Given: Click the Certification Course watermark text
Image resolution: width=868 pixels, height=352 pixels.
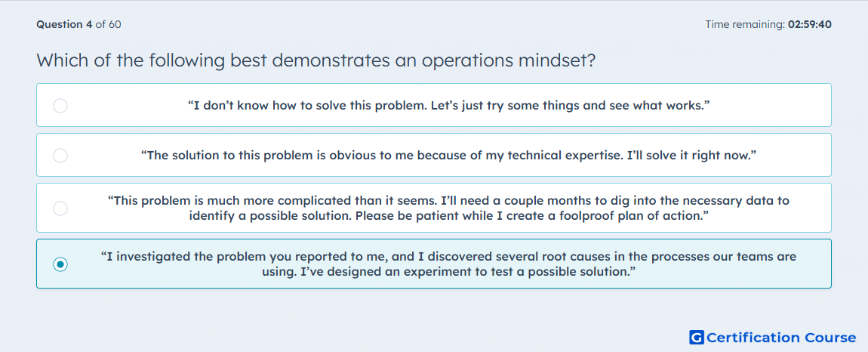Looking at the screenshot, I should (x=781, y=338).
